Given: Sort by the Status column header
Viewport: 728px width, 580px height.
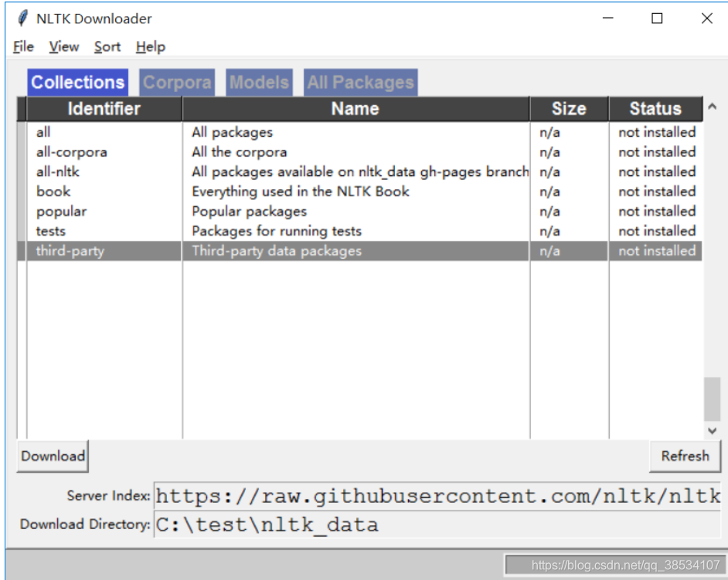Looking at the screenshot, I should click(x=655, y=109).
